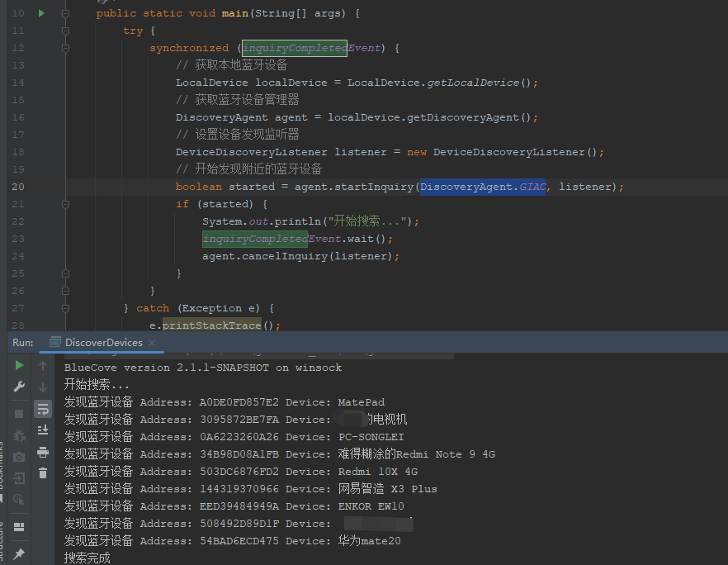
Task: Click console line '搜索完成'
Action: (x=87, y=558)
